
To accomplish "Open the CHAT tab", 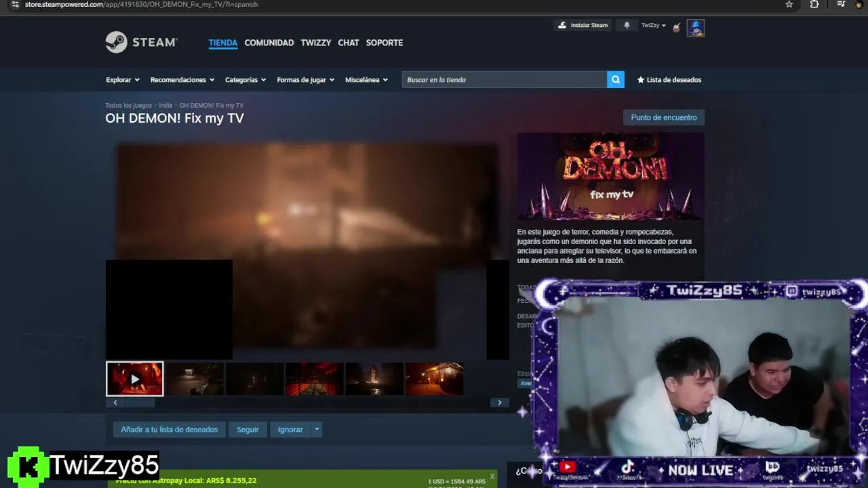I will [349, 43].
